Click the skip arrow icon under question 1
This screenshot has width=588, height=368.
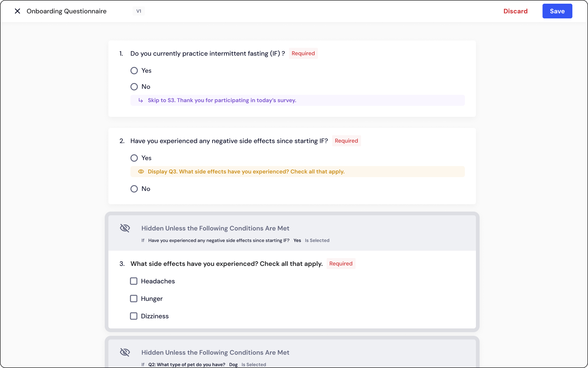(141, 100)
